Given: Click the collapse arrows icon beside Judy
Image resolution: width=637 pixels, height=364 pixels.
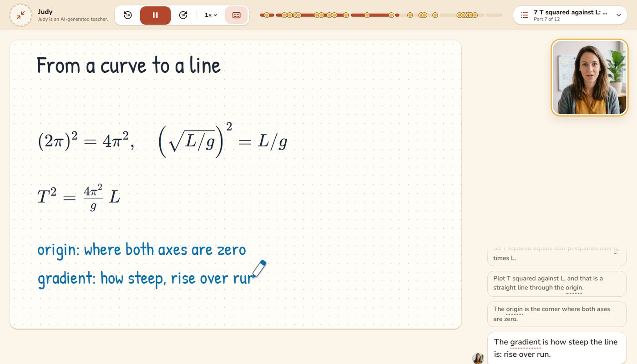Looking at the screenshot, I should [x=20, y=15].
